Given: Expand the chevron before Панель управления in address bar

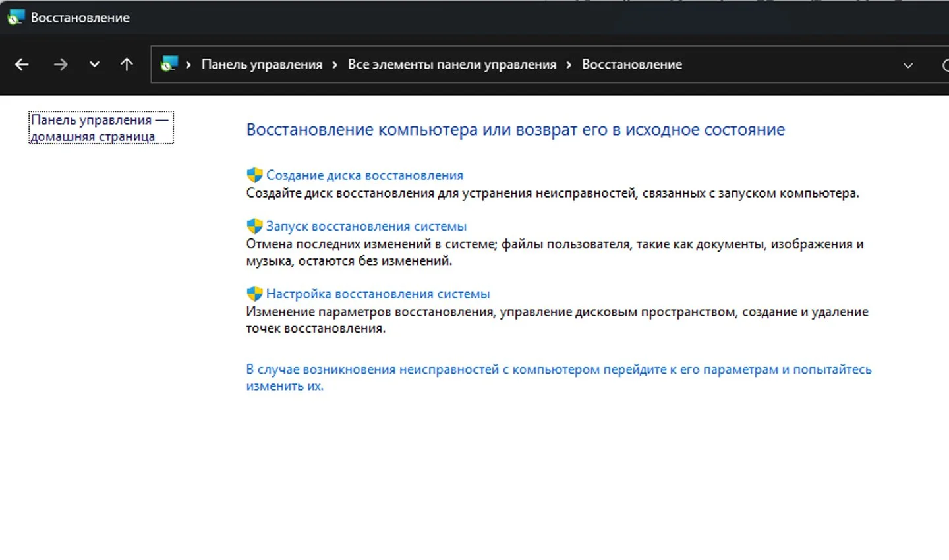Looking at the screenshot, I should [188, 65].
